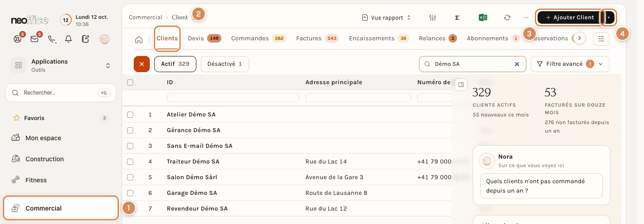
Task: Click the red X reset filter button
Action: point(141,64)
